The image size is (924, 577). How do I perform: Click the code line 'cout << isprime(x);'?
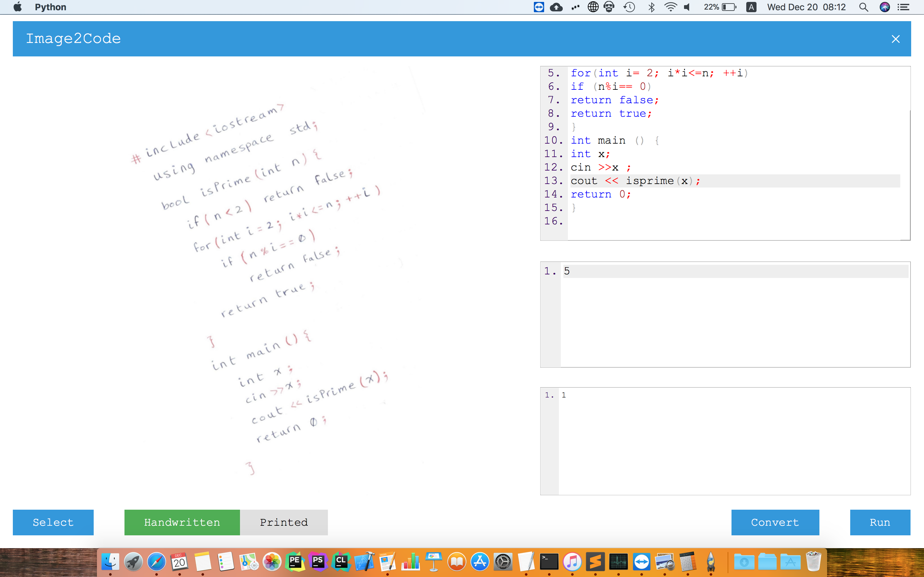(635, 181)
